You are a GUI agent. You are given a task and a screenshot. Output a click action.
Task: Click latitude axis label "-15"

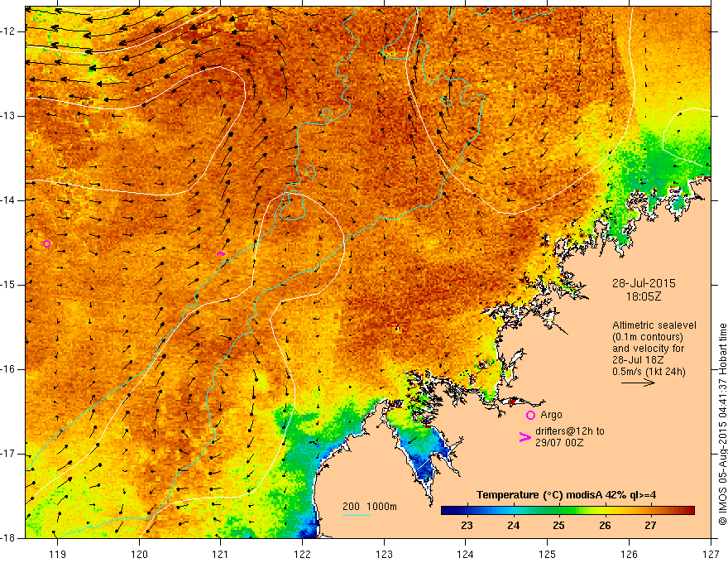[9, 285]
